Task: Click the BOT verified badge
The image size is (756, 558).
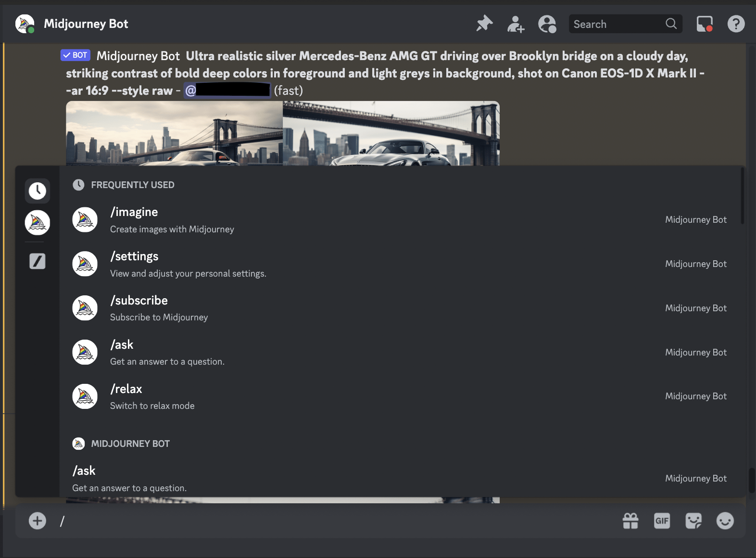Action: click(76, 55)
